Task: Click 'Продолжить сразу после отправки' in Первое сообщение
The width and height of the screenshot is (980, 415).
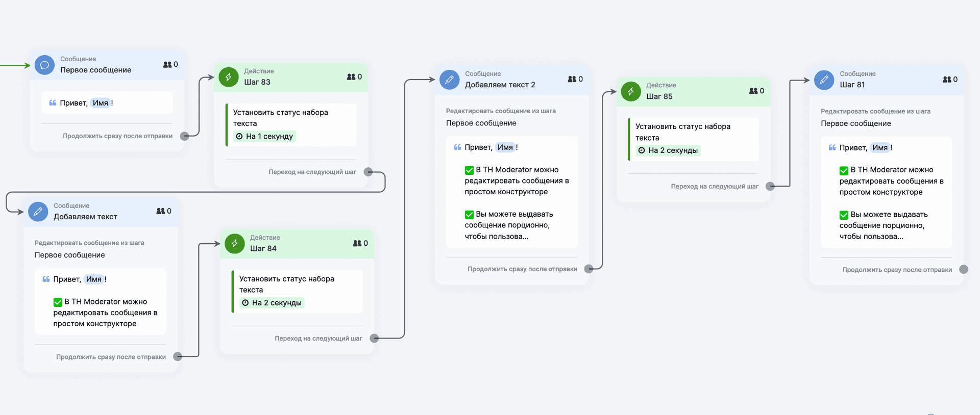Action: click(x=117, y=136)
